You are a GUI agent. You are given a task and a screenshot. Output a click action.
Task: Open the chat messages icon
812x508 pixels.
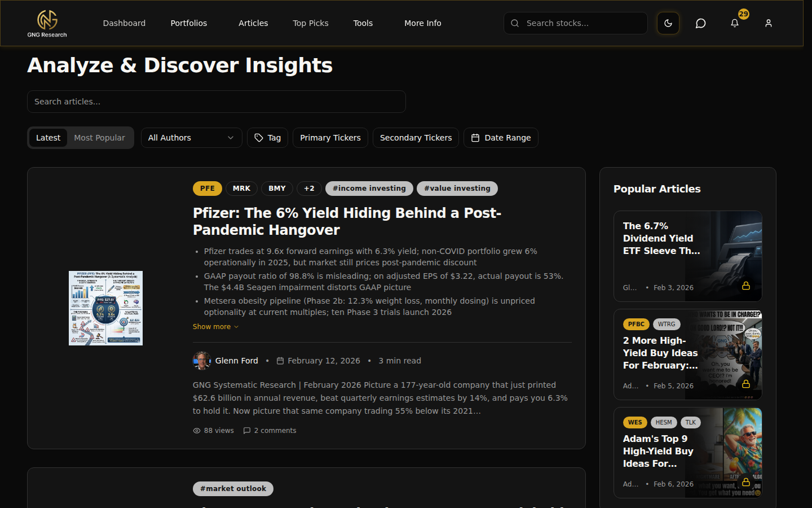pyautogui.click(x=701, y=23)
